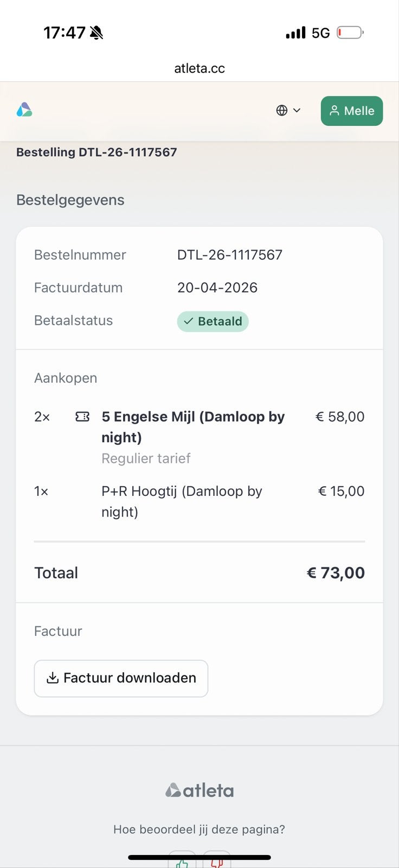Tap the Atleta logo in the header

[x=24, y=110]
